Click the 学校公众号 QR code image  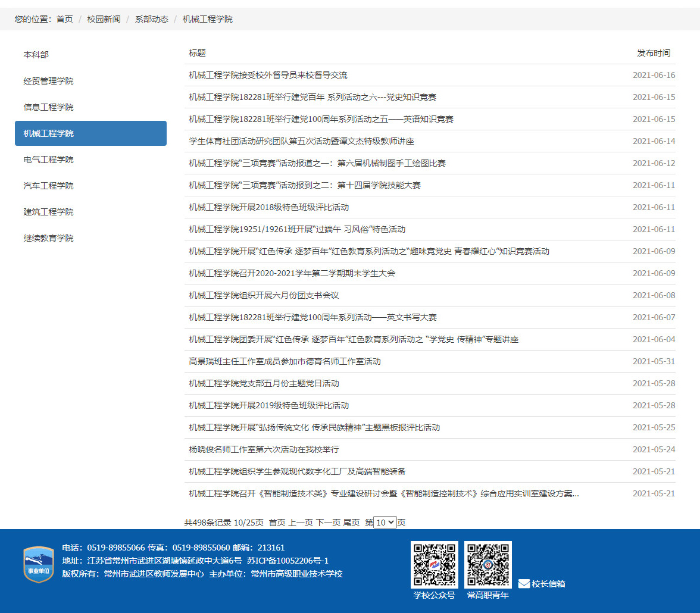point(434,564)
